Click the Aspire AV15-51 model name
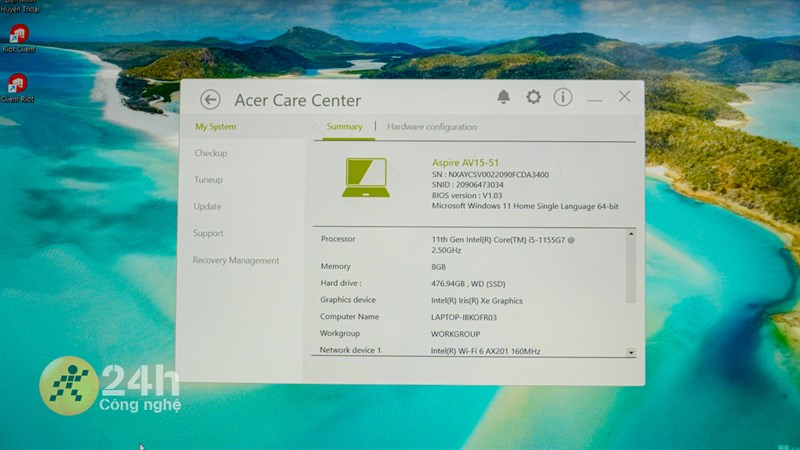The image size is (800, 450). point(465,162)
